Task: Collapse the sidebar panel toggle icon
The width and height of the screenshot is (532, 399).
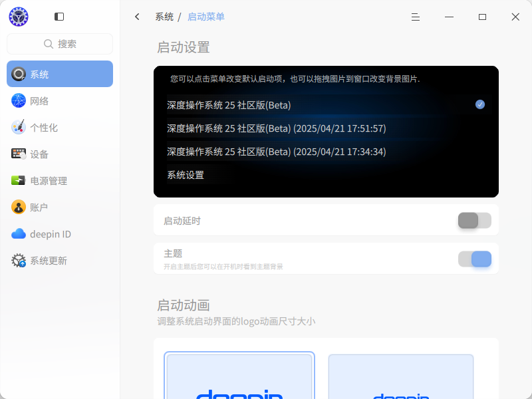Action: click(x=59, y=17)
